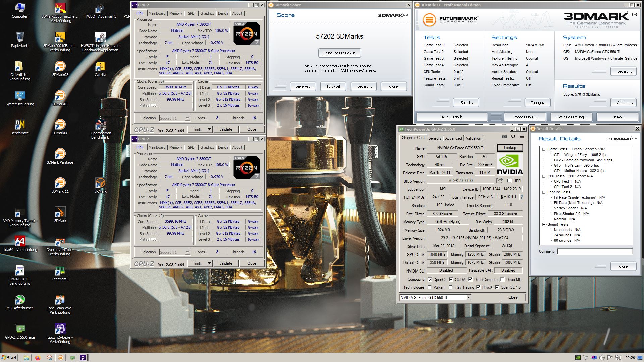Click the Windows Start button
The height and width of the screenshot is (362, 644).
pyautogui.click(x=9, y=358)
